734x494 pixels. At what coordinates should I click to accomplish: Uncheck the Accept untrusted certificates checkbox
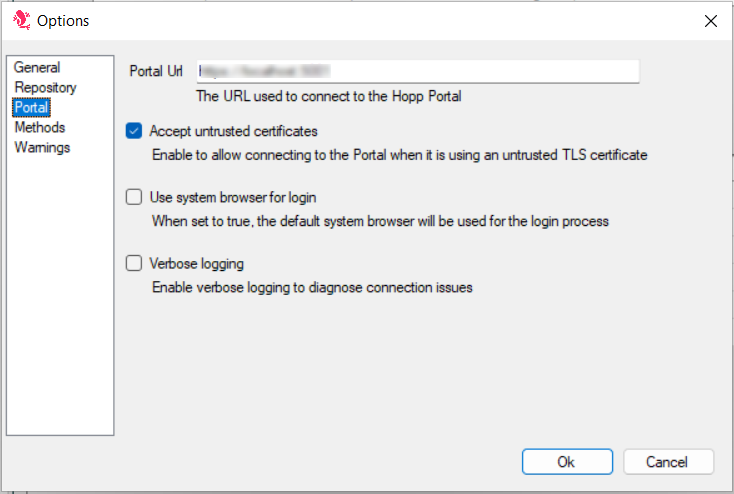click(134, 131)
